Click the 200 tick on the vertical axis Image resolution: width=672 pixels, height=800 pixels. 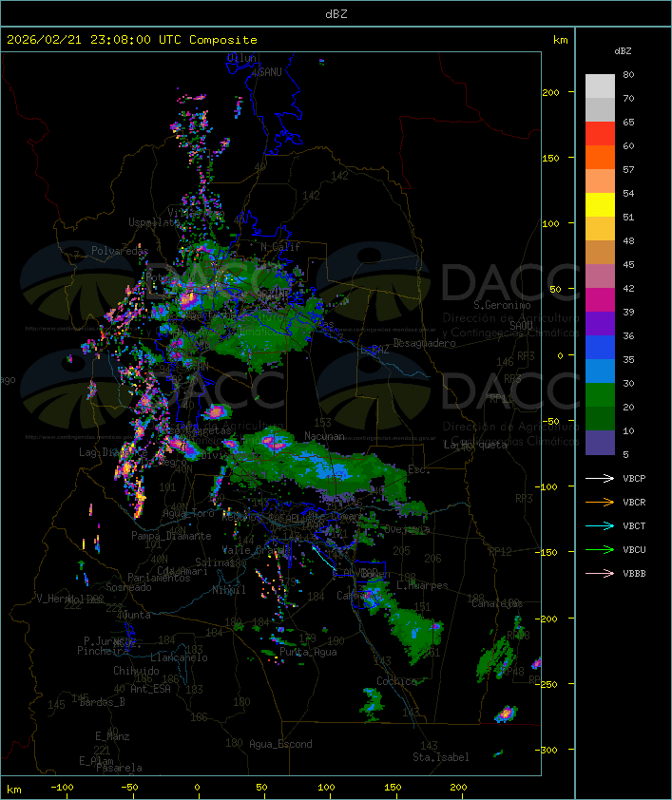550,92
